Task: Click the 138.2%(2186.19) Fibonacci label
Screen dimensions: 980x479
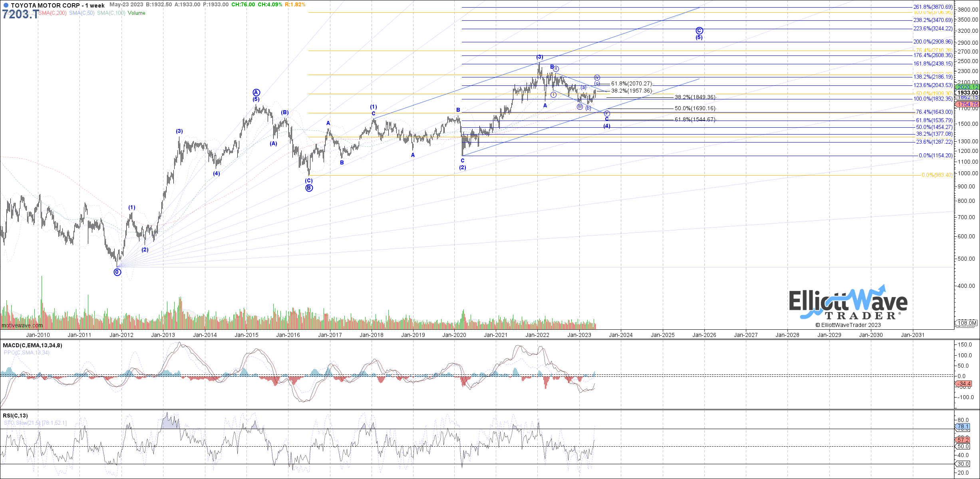Action: 933,77
